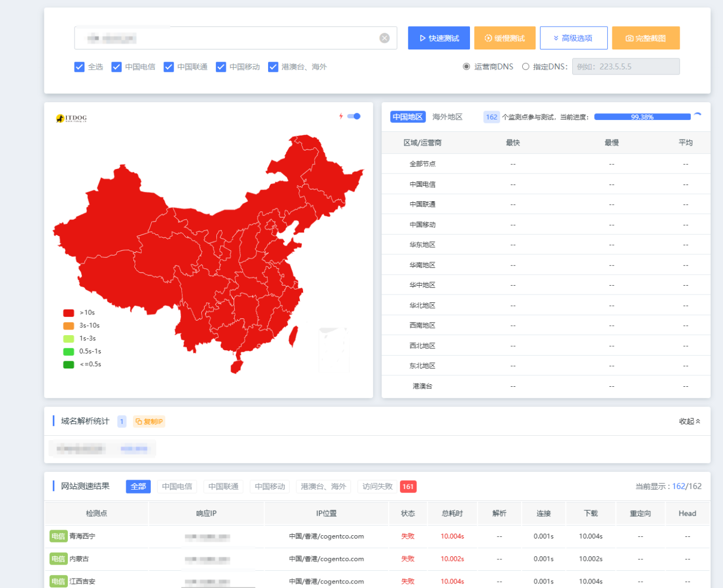Start the 快速测试 quick test

(x=439, y=38)
